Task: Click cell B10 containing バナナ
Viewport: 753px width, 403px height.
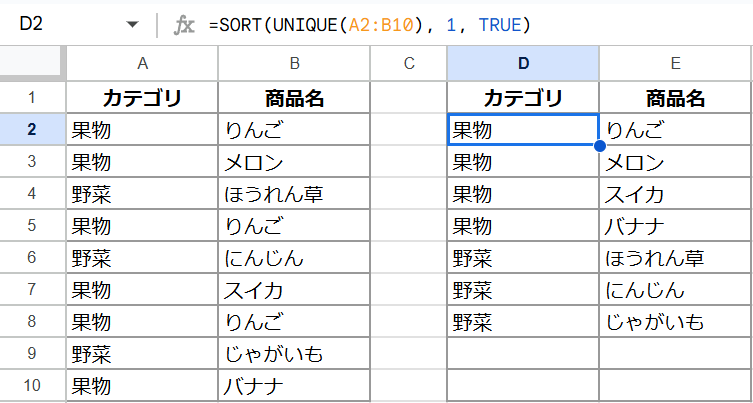Action: (x=294, y=386)
